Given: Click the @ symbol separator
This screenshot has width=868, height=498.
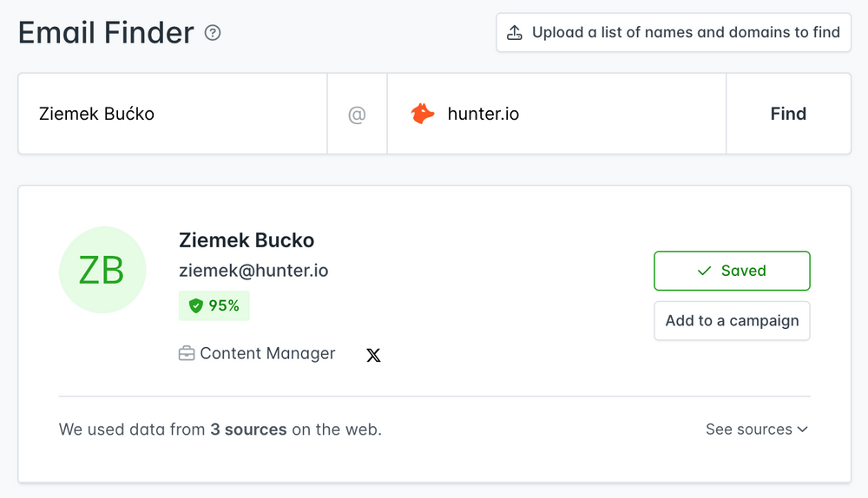Looking at the screenshot, I should tap(357, 114).
